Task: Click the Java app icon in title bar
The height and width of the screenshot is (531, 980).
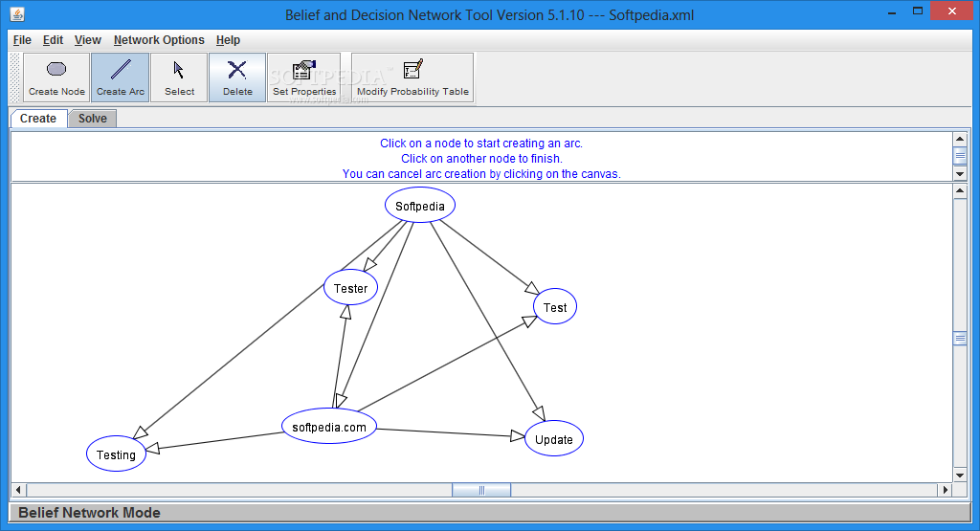Action: click(17, 13)
